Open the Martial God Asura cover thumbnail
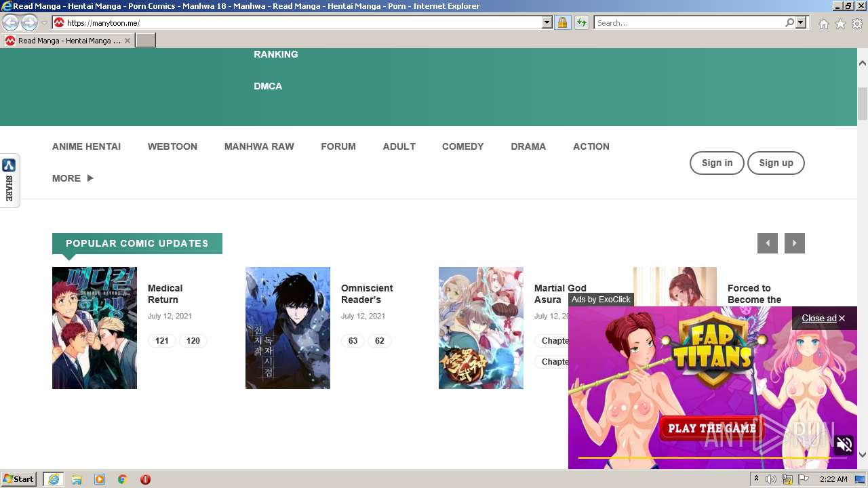This screenshot has width=868, height=488. coord(481,328)
